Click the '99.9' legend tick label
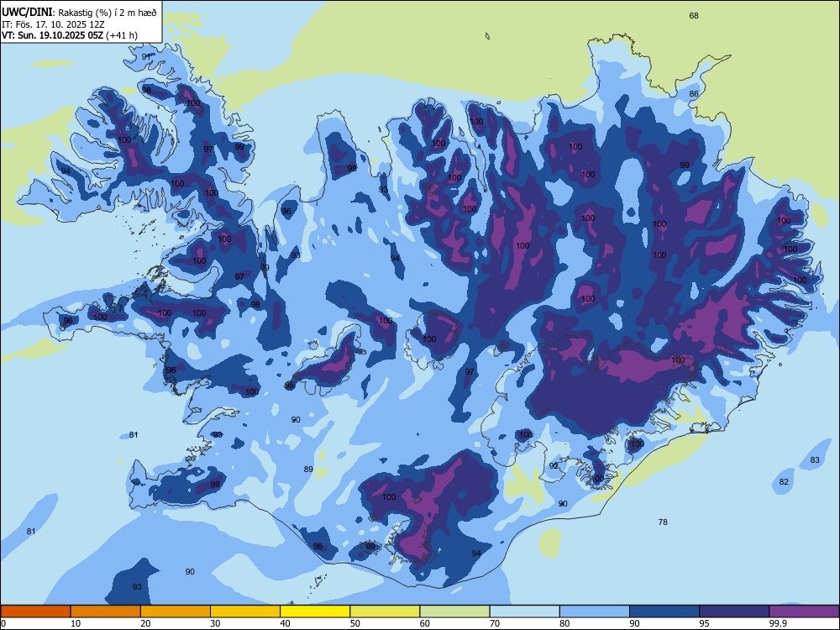The height and width of the screenshot is (630, 840). [777, 623]
